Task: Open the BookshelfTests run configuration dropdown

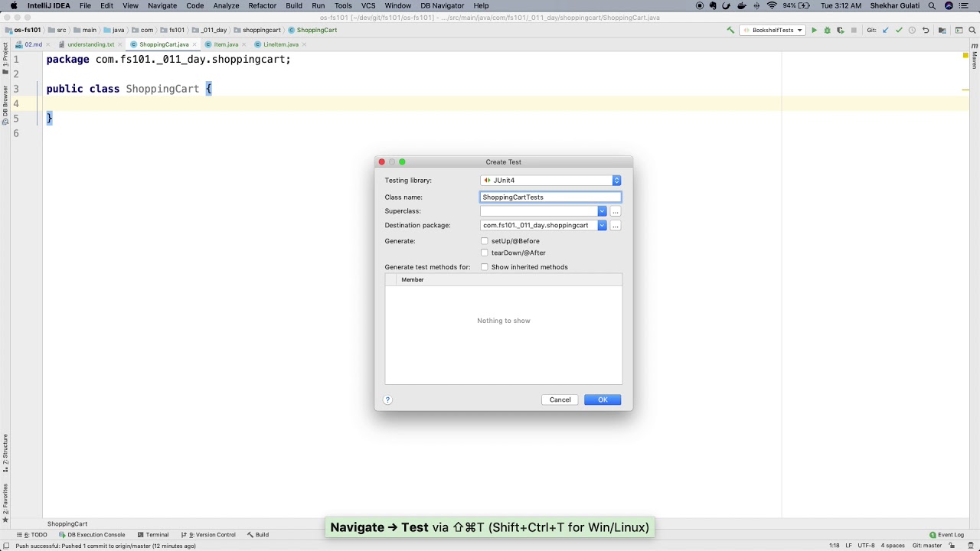Action: tap(772, 31)
